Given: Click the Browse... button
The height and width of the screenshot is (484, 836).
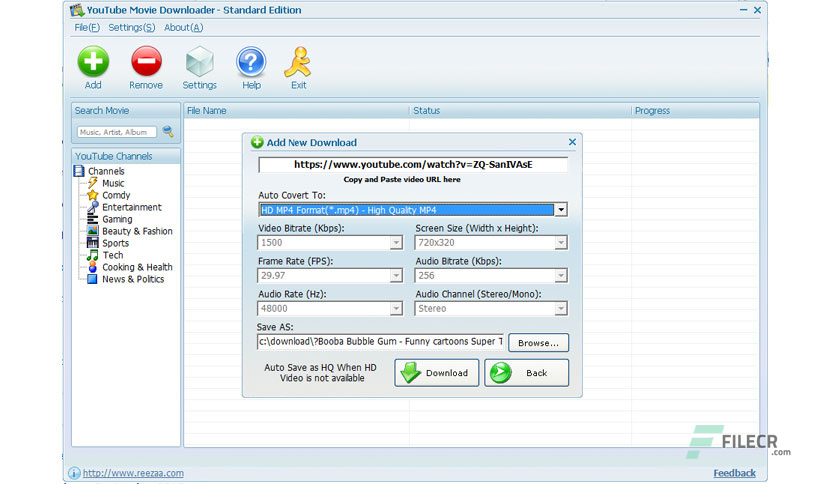Looking at the screenshot, I should [538, 343].
